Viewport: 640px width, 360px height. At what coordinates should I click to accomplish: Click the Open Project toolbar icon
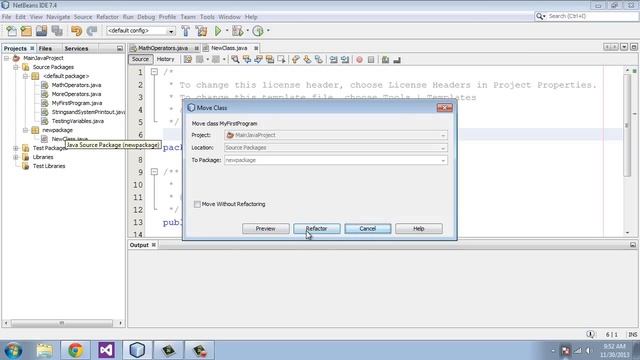pos(42,31)
